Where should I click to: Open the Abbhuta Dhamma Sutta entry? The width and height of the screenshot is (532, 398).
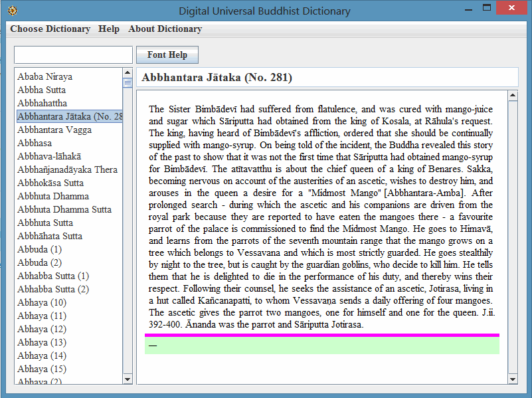[64, 210]
